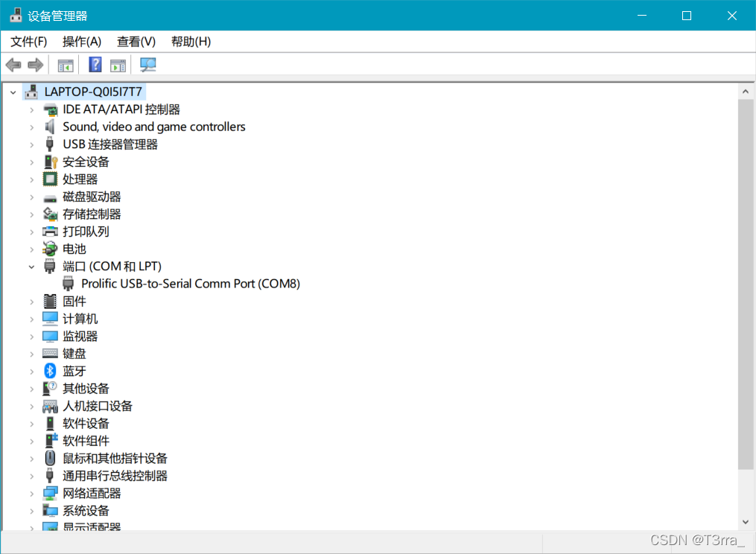This screenshot has height=554, width=756.
Task: Expand the 磁盘驱动器 node arrow
Action: 32,197
